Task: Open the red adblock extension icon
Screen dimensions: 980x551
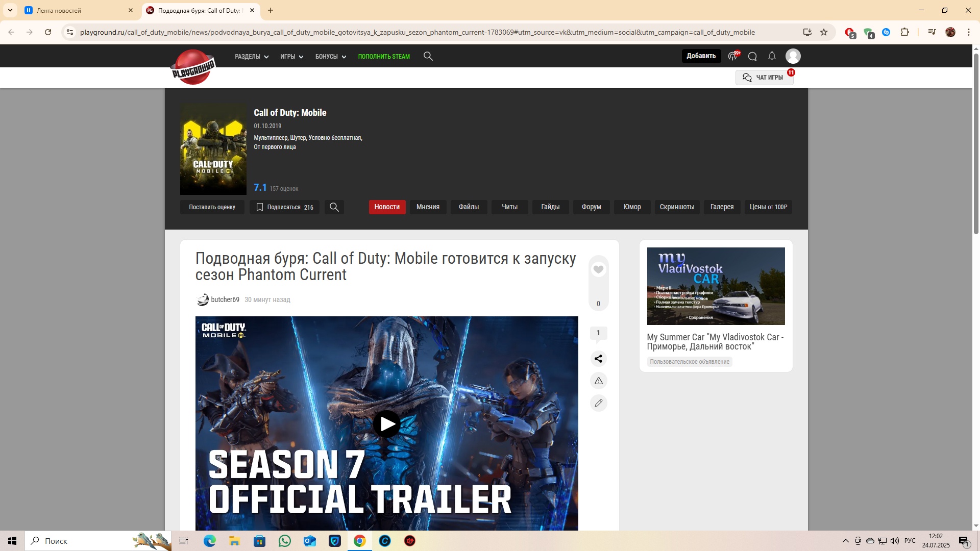Action: coord(850,33)
